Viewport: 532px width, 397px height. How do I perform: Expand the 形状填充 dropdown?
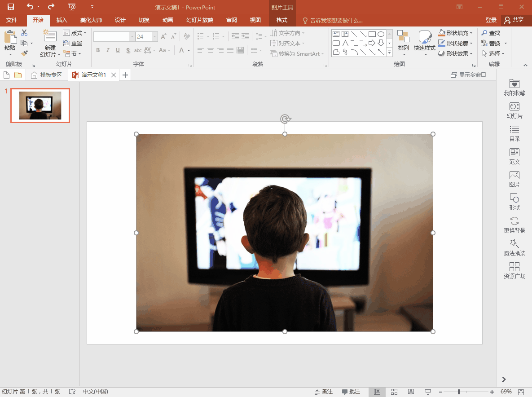(471, 33)
